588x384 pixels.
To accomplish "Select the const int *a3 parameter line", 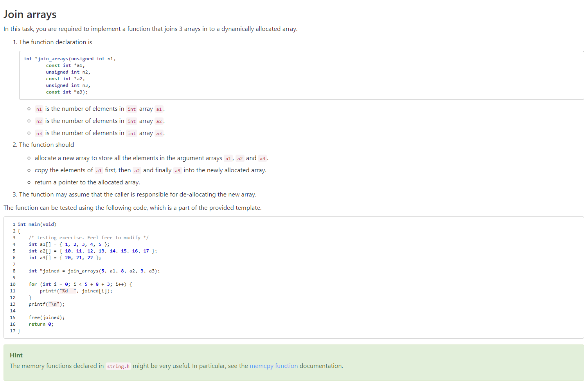I will click(x=66, y=92).
